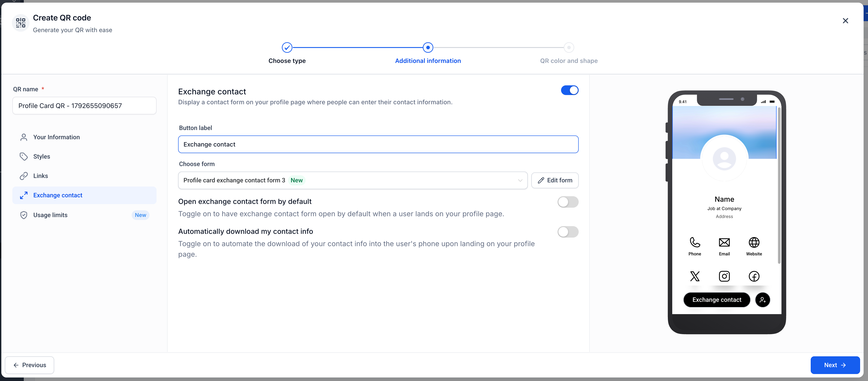Click the avatar placeholder in phone preview
This screenshot has height=381, width=868.
[x=724, y=159]
